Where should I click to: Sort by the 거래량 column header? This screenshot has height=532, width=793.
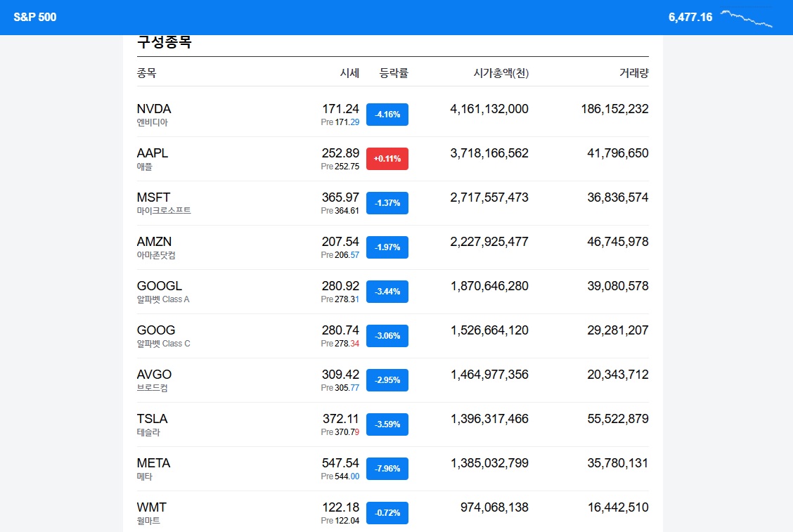point(633,73)
